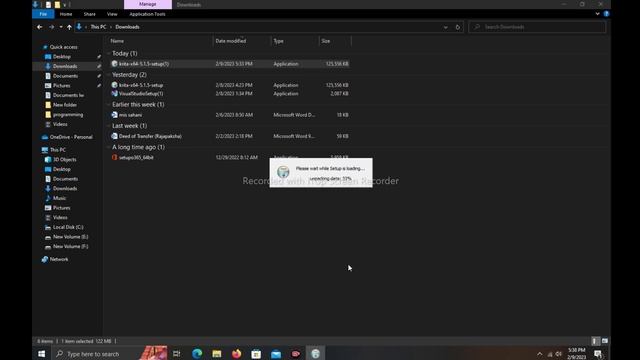This screenshot has height=360, width=640.
Task: Select the miss sahani Word document
Action: click(x=130, y=115)
